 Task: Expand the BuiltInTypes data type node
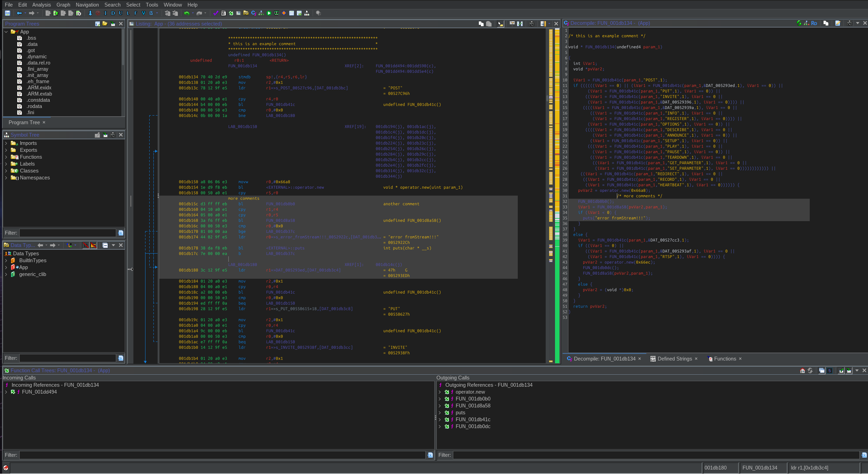tap(6, 260)
